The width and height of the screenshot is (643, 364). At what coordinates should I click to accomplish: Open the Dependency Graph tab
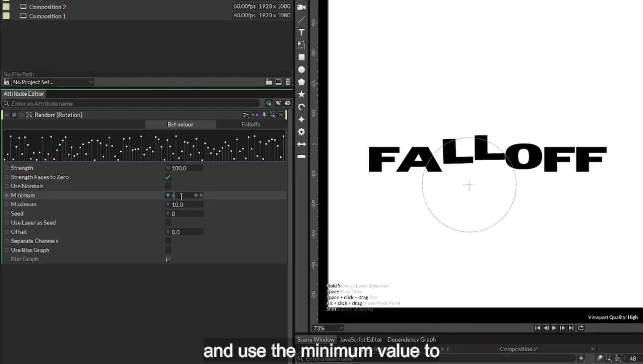(412, 340)
